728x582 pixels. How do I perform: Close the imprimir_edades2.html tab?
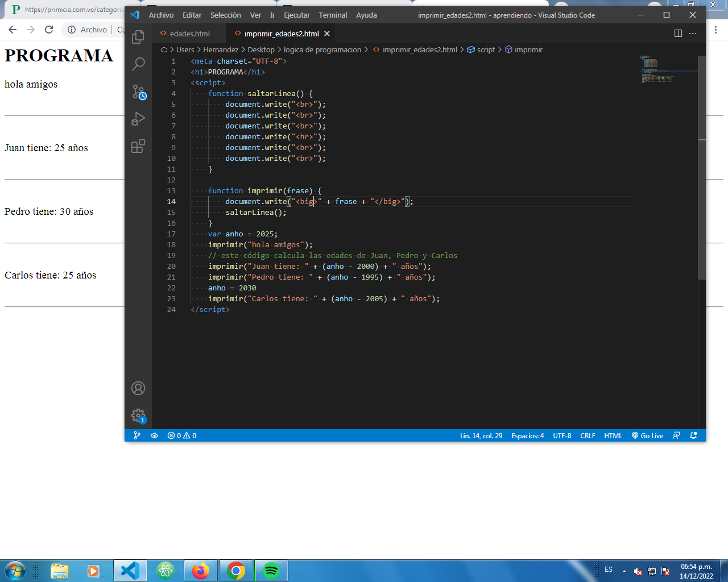(327, 34)
